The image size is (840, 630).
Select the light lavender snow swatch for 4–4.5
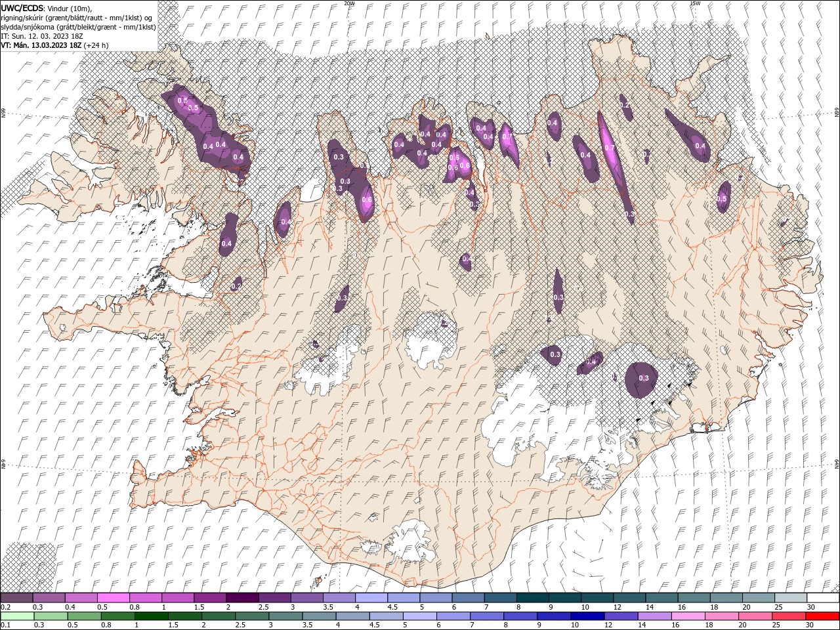[x=371, y=597]
